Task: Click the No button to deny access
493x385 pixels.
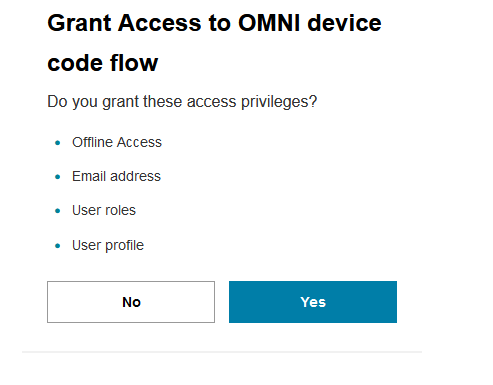Action: [131, 302]
